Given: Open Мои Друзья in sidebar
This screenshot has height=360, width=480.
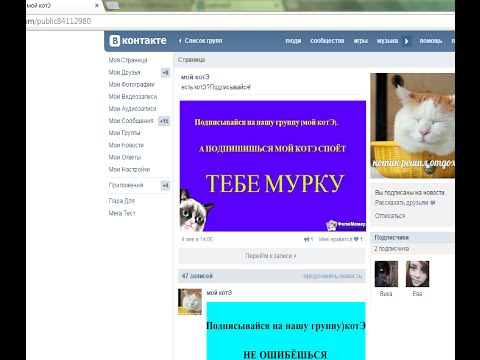Looking at the screenshot, I should click(x=124, y=72).
